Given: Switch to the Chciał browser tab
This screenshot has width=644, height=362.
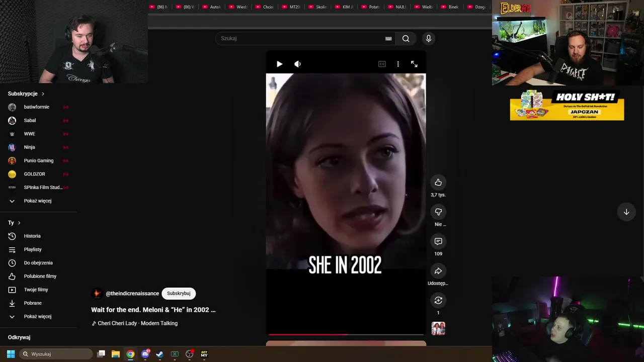Looking at the screenshot, I should pyautogui.click(x=264, y=7).
